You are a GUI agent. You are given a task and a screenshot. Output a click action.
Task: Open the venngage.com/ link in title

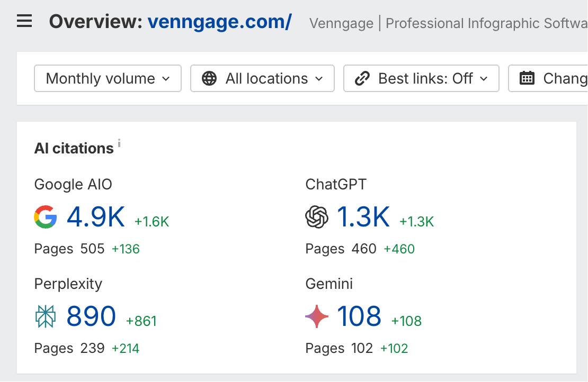220,22
